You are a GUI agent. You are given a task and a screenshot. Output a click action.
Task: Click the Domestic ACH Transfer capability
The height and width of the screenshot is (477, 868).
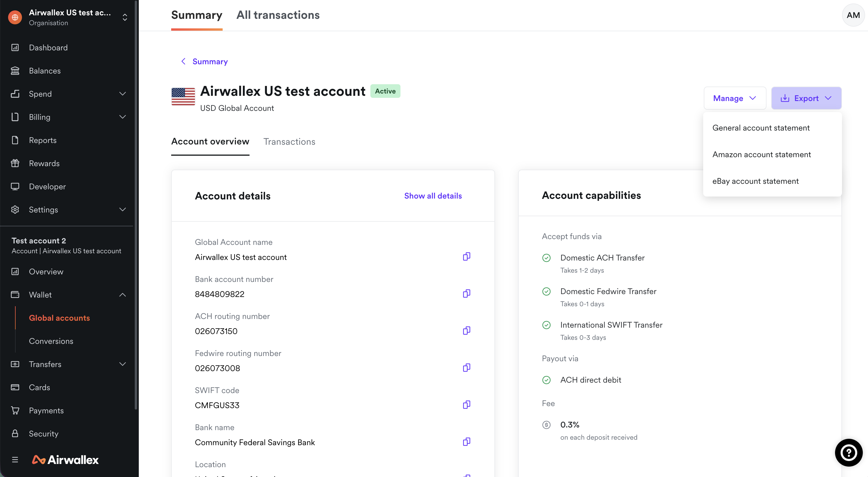pos(602,258)
